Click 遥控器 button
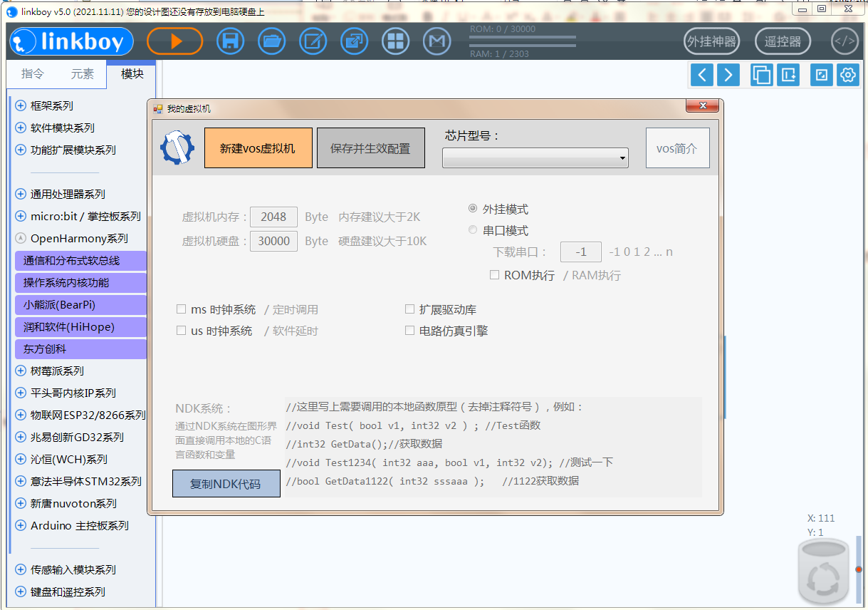This screenshot has height=610, width=868. [x=783, y=41]
